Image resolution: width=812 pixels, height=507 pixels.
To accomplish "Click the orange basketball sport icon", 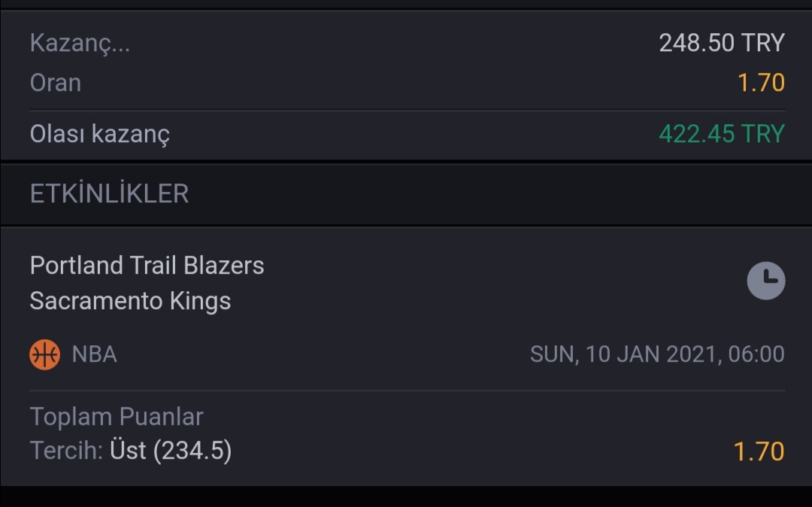I will coord(44,355).
